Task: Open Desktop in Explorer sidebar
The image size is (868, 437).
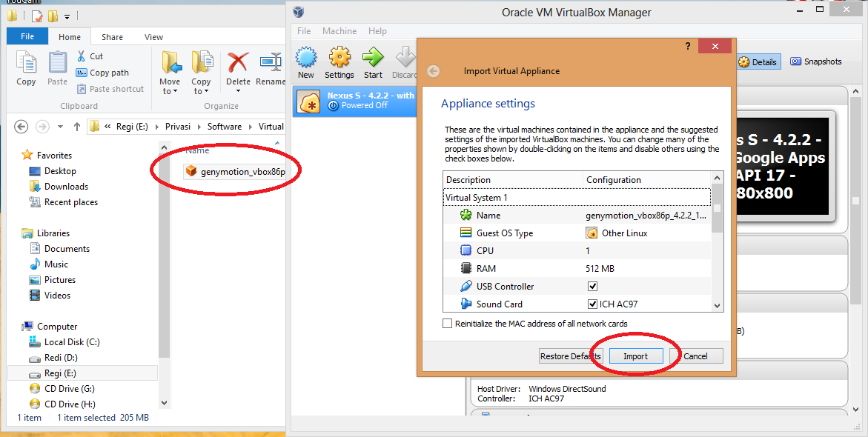Action: click(53, 171)
